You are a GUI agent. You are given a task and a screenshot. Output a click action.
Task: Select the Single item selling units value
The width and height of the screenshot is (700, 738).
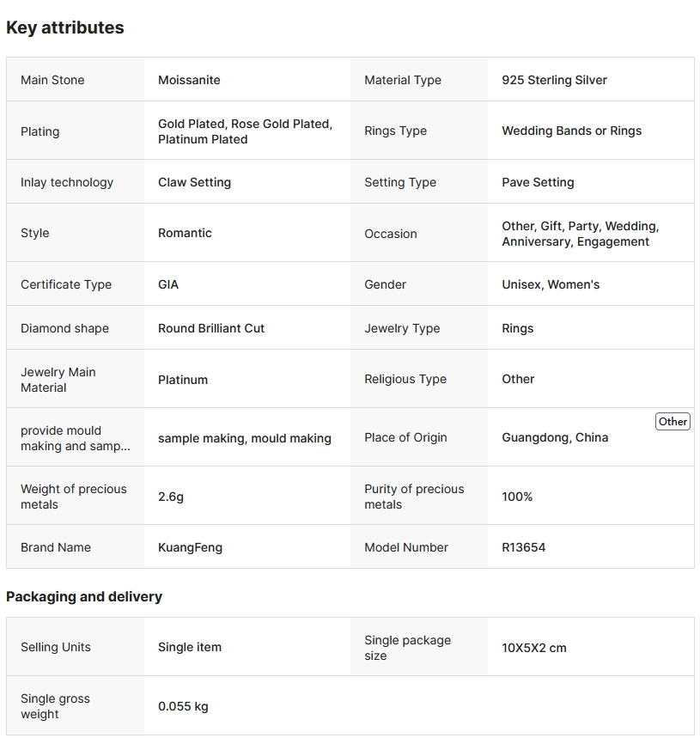pos(190,647)
